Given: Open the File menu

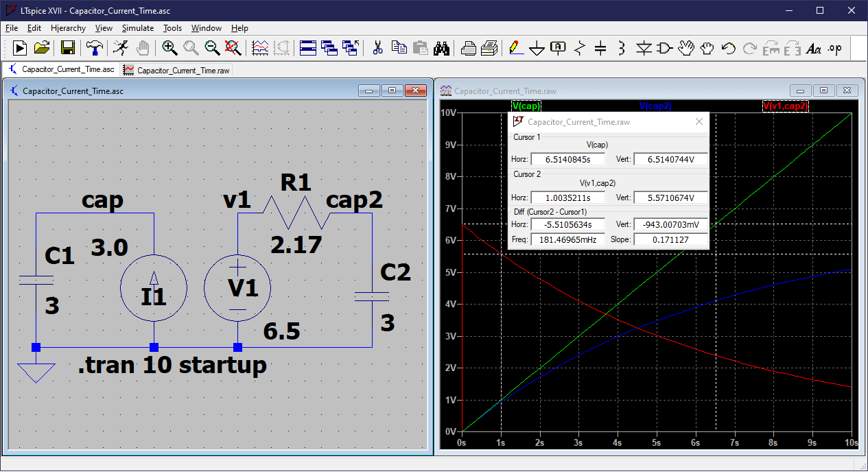Looking at the screenshot, I should pyautogui.click(x=12, y=28).
